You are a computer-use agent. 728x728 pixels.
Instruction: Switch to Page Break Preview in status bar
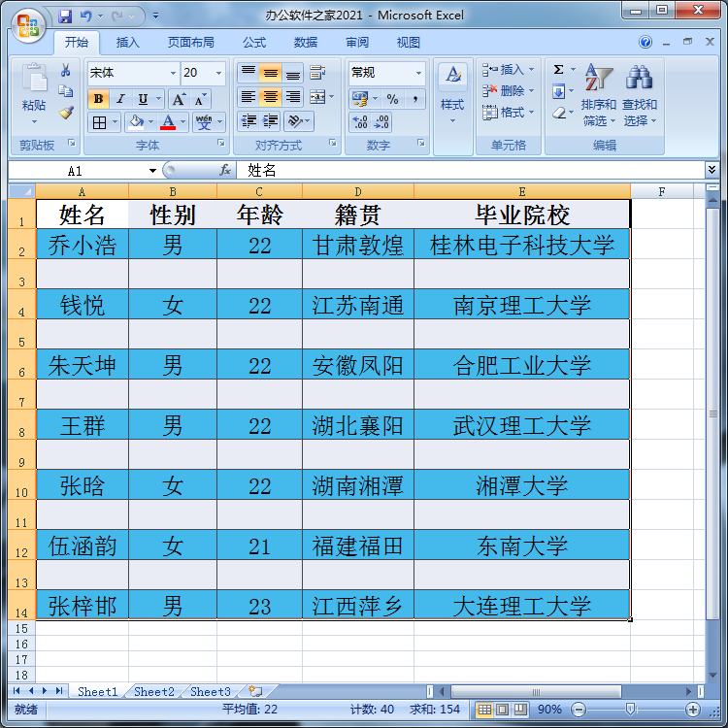click(x=520, y=710)
